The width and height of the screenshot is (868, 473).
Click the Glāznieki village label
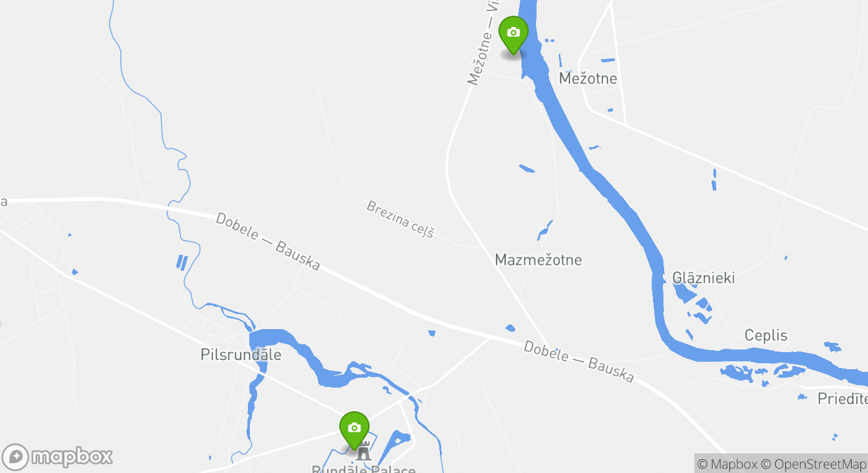(x=703, y=278)
